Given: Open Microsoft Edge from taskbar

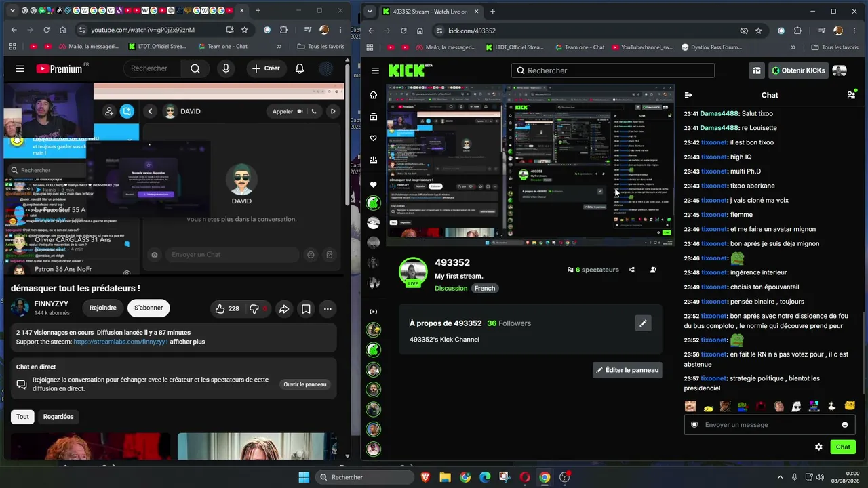Looking at the screenshot, I should [485, 477].
